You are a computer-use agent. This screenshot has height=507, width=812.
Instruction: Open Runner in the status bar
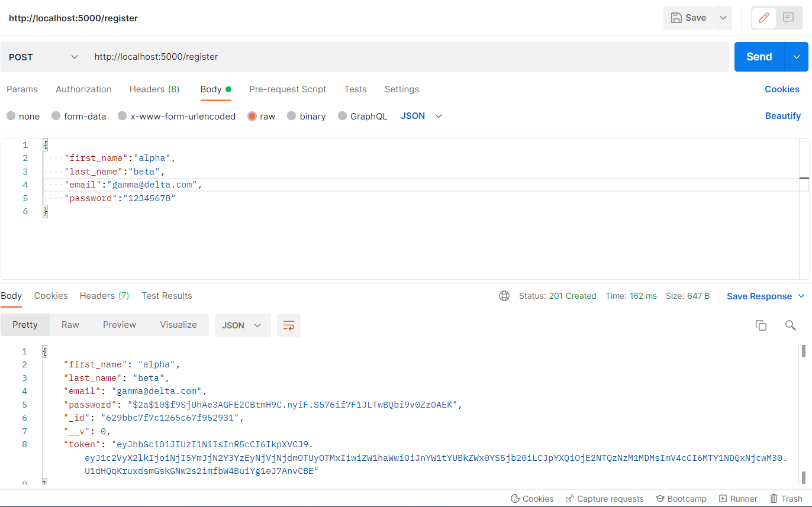coord(738,499)
